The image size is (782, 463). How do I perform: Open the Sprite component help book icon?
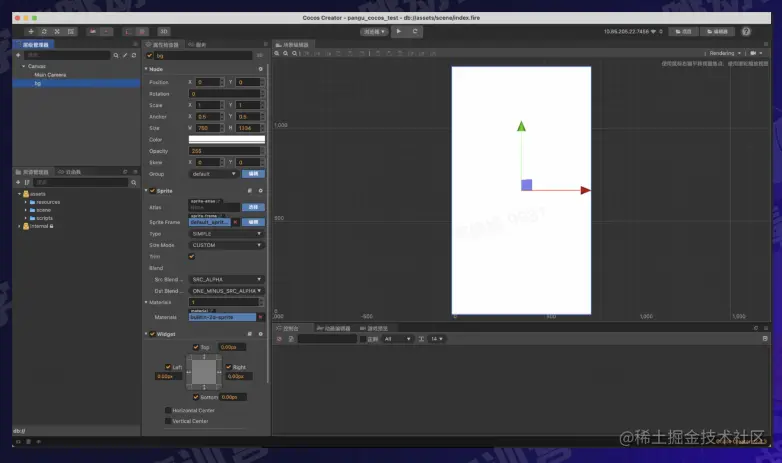tap(249, 191)
